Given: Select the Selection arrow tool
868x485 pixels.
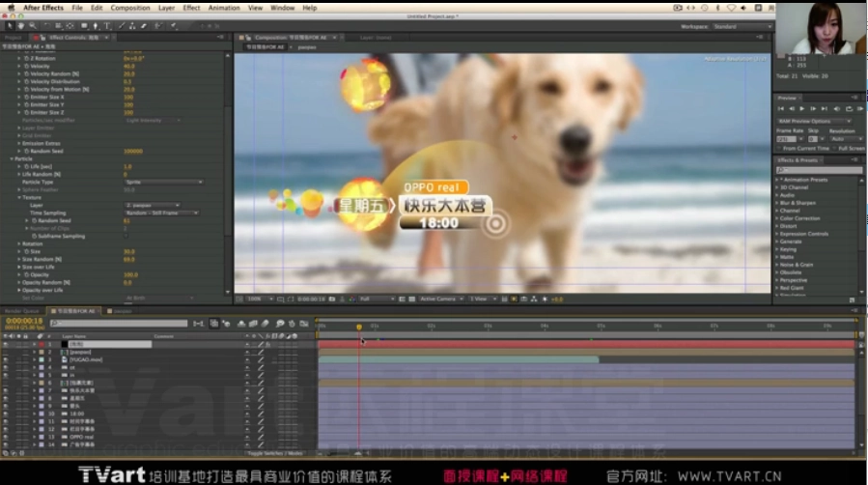Looking at the screenshot, I should click(x=10, y=26).
